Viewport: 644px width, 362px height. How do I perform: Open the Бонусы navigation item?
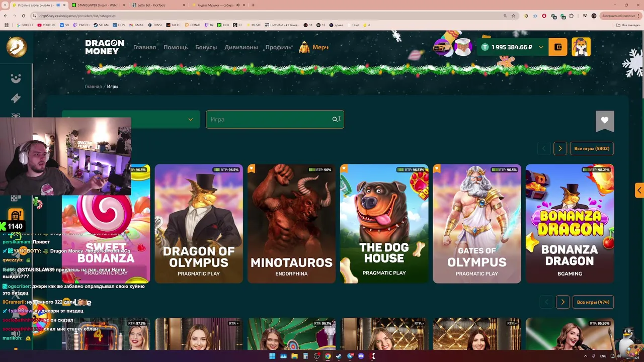206,47
